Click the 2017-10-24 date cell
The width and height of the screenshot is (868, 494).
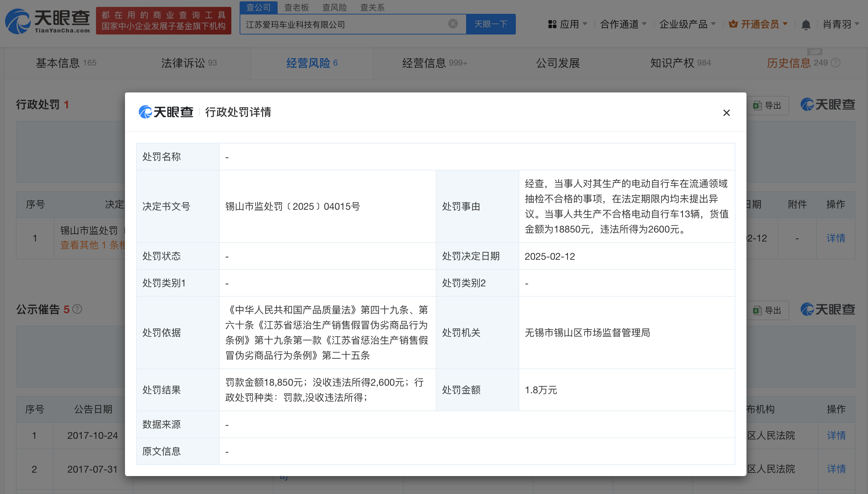(93, 435)
